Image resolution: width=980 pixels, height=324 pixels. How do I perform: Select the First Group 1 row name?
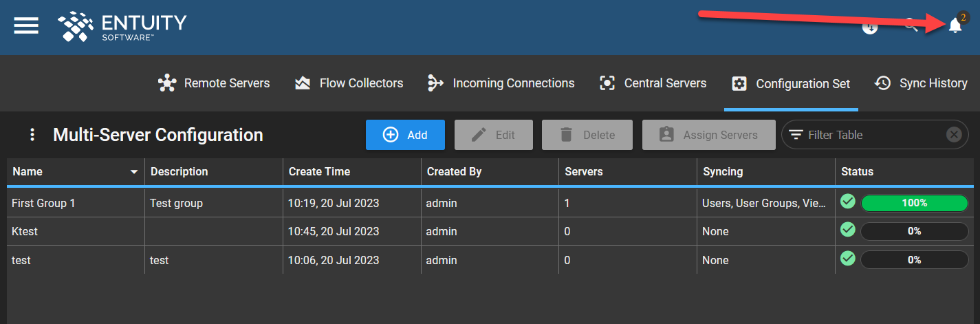[43, 203]
